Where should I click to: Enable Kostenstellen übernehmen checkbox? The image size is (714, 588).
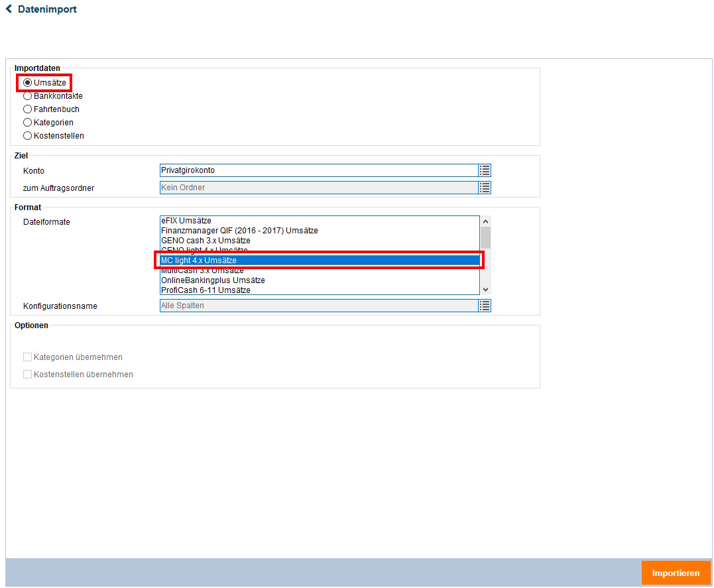tap(27, 375)
